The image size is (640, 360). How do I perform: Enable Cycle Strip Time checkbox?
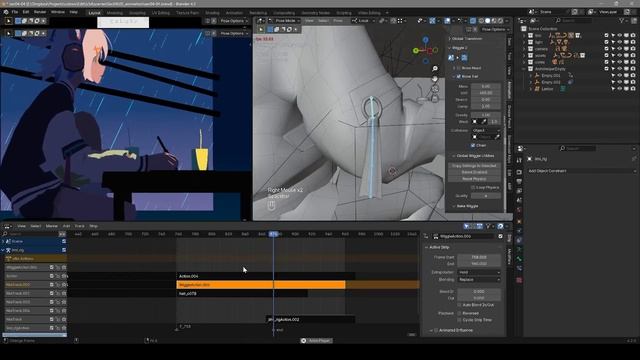pos(459,320)
